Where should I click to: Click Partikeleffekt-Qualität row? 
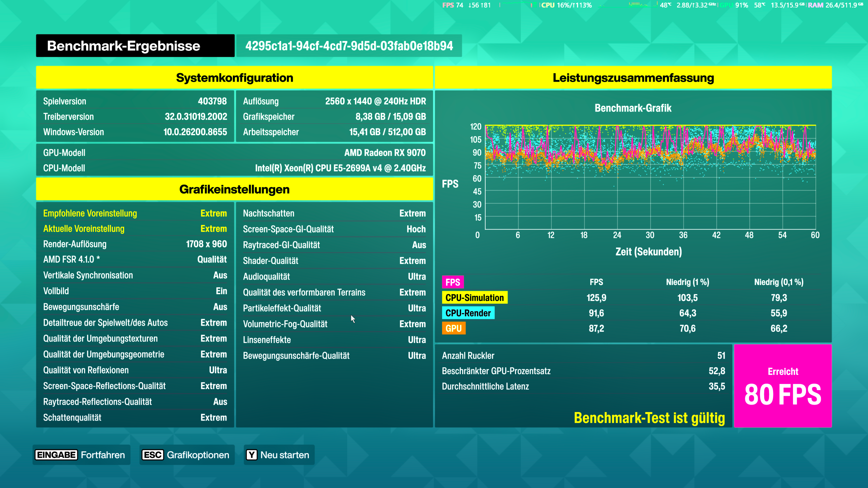(x=334, y=308)
